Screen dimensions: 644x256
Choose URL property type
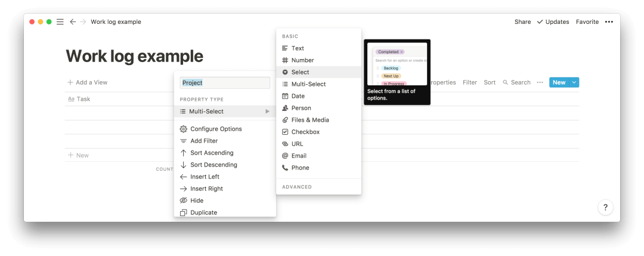tap(318, 143)
